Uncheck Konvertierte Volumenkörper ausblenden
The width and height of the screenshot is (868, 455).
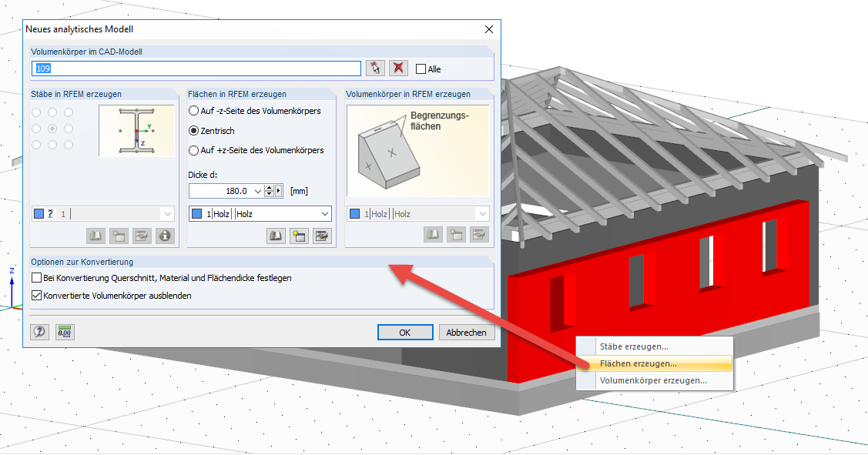36,296
